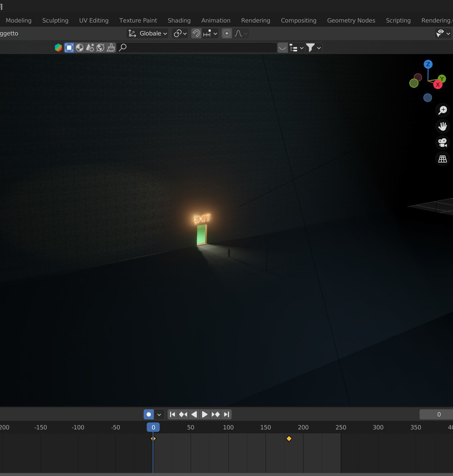453x476 pixels.
Task: Click the multicolored cube filter icon
Action: (58, 48)
